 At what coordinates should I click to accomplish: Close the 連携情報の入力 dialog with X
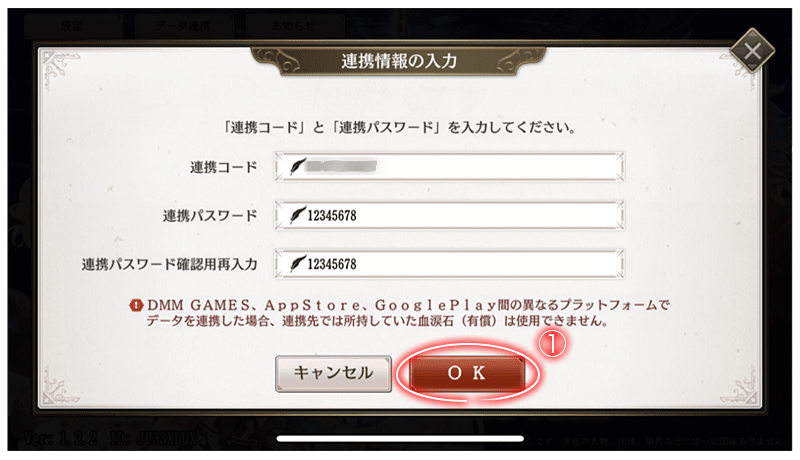pyautogui.click(x=752, y=51)
